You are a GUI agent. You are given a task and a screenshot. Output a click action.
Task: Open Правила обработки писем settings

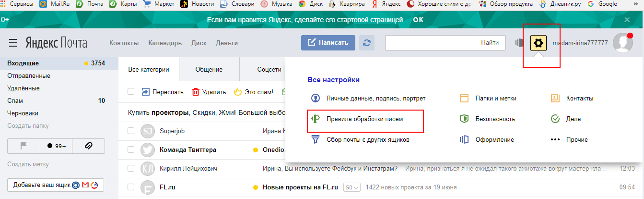[x=364, y=119]
